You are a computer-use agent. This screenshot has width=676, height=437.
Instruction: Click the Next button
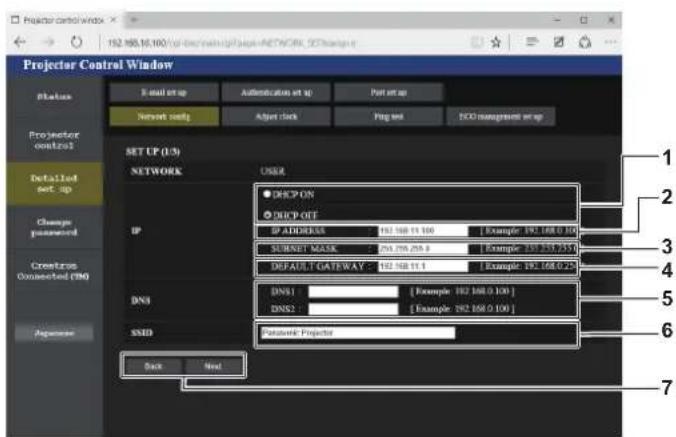click(x=213, y=366)
